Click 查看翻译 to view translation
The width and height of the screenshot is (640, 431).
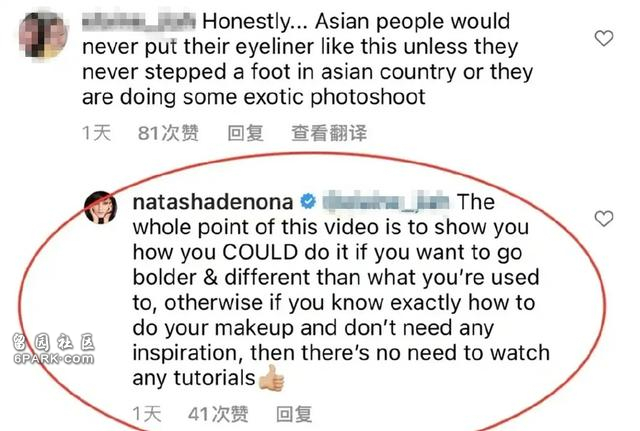(x=329, y=133)
